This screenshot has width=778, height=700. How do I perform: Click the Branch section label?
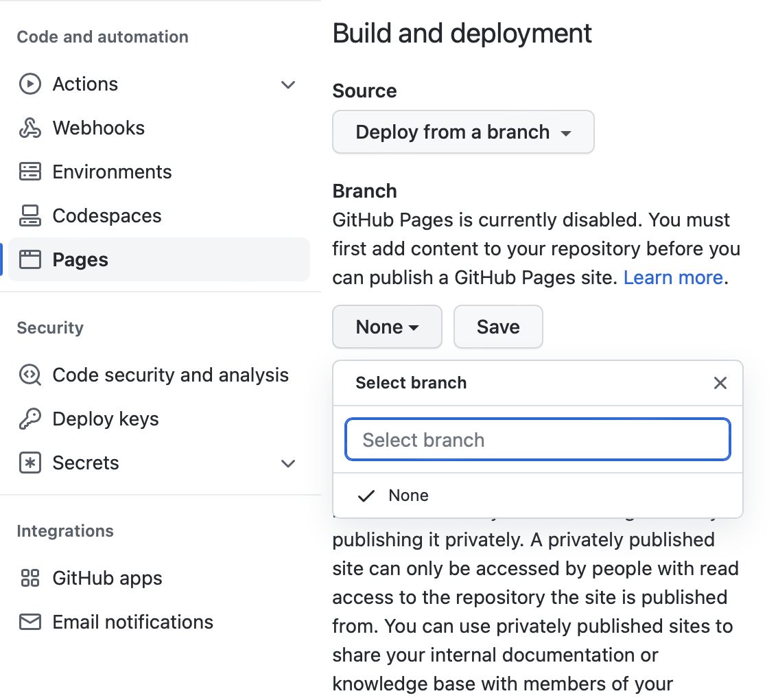[364, 191]
